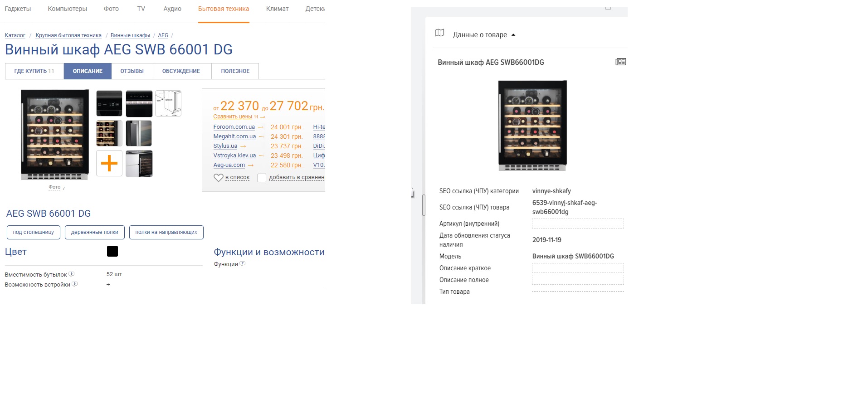The height and width of the screenshot is (399, 868).
Task: Open Vstroyka.kiev.ua store link
Action: coord(234,156)
